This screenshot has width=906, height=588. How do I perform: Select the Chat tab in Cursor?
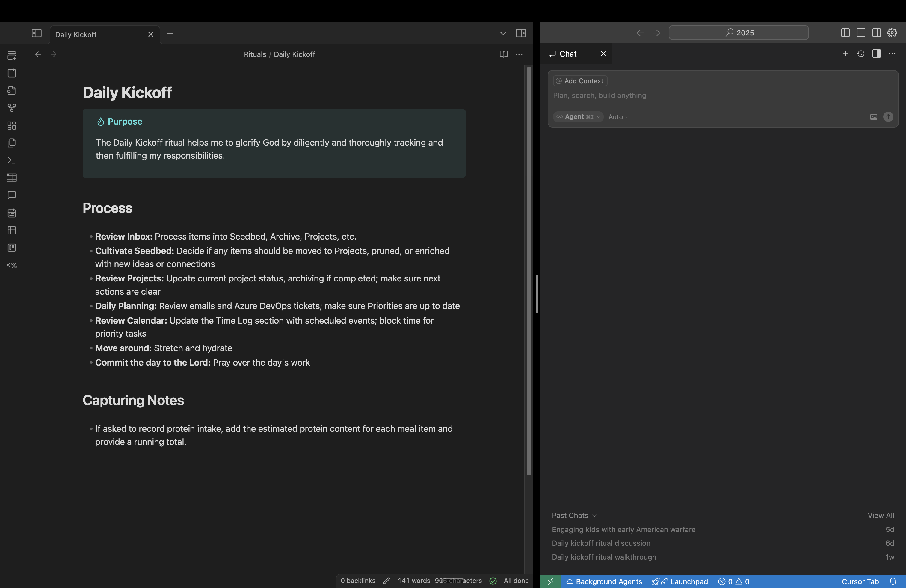click(x=568, y=54)
